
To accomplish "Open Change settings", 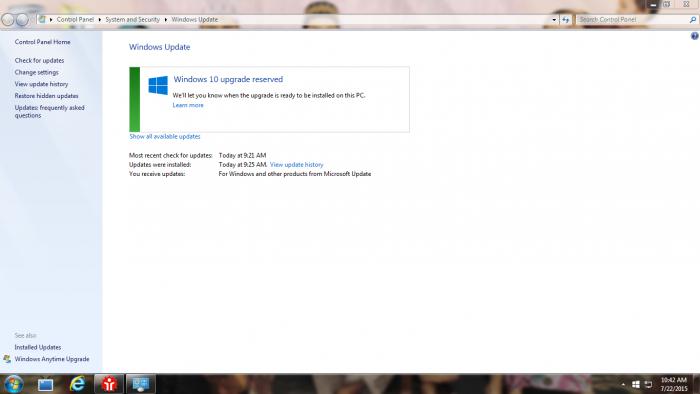I will coord(37,72).
